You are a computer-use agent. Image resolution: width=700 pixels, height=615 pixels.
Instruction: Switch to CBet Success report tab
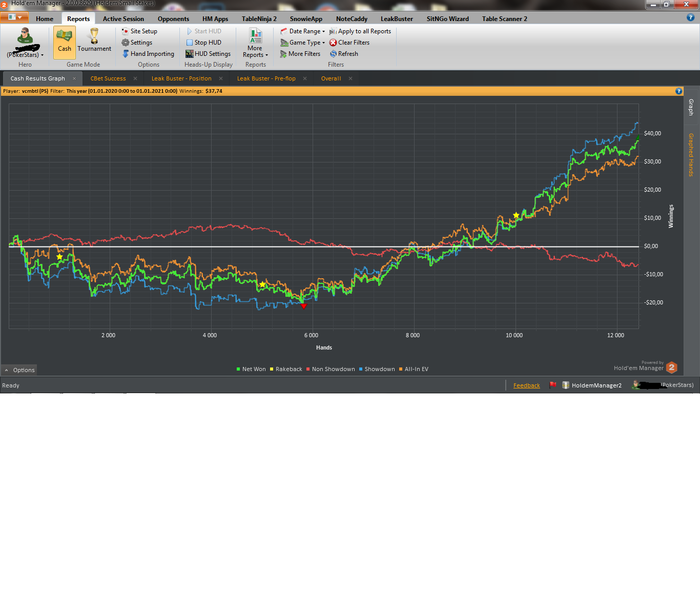click(108, 79)
